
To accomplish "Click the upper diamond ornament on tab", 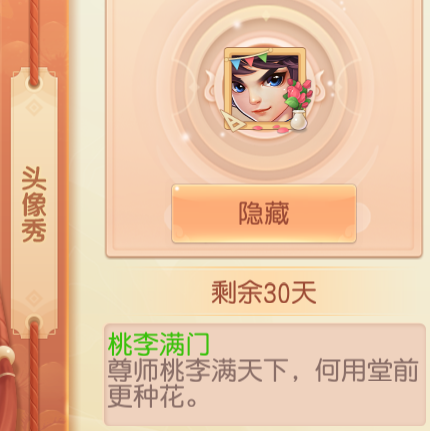I will coord(34,107).
